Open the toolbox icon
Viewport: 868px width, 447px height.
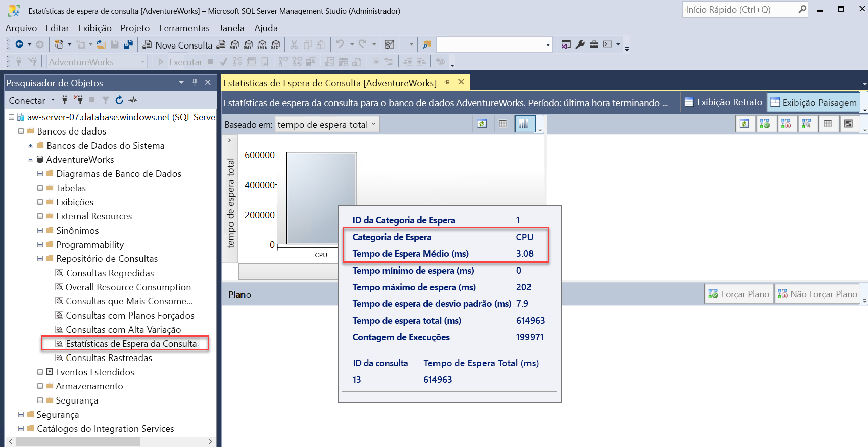pyautogui.click(x=594, y=44)
